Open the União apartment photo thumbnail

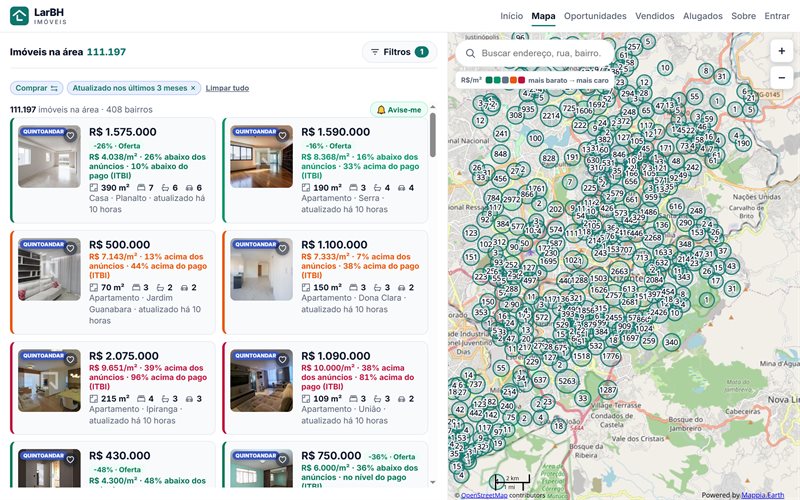pyautogui.click(x=262, y=381)
